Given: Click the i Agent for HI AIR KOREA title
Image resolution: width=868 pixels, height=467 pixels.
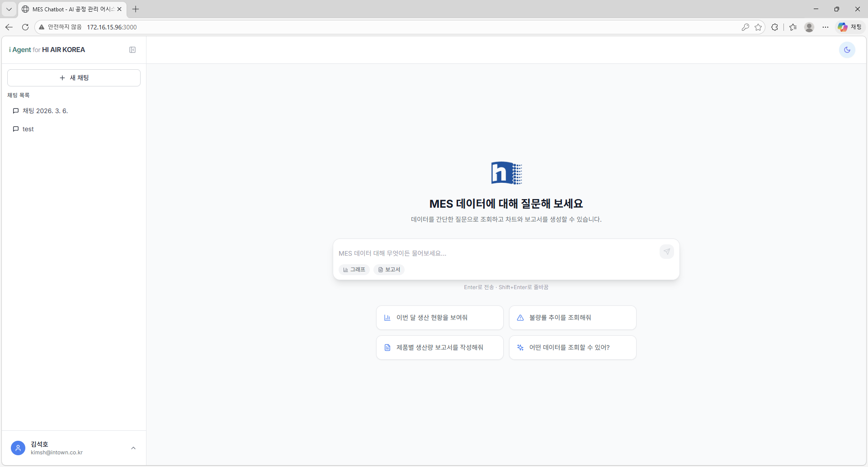Looking at the screenshot, I should 47,50.
